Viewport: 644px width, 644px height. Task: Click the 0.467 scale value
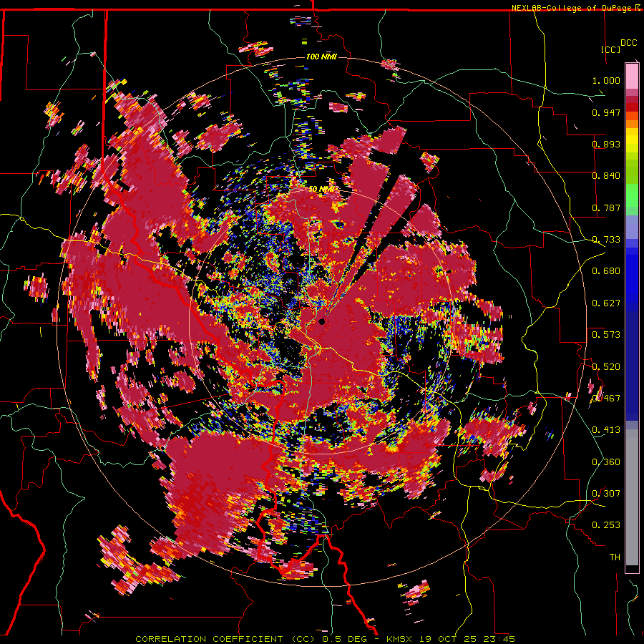pos(606,399)
